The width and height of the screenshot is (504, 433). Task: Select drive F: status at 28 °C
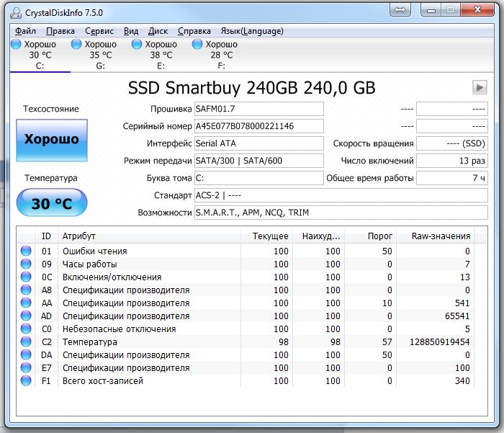pos(221,55)
